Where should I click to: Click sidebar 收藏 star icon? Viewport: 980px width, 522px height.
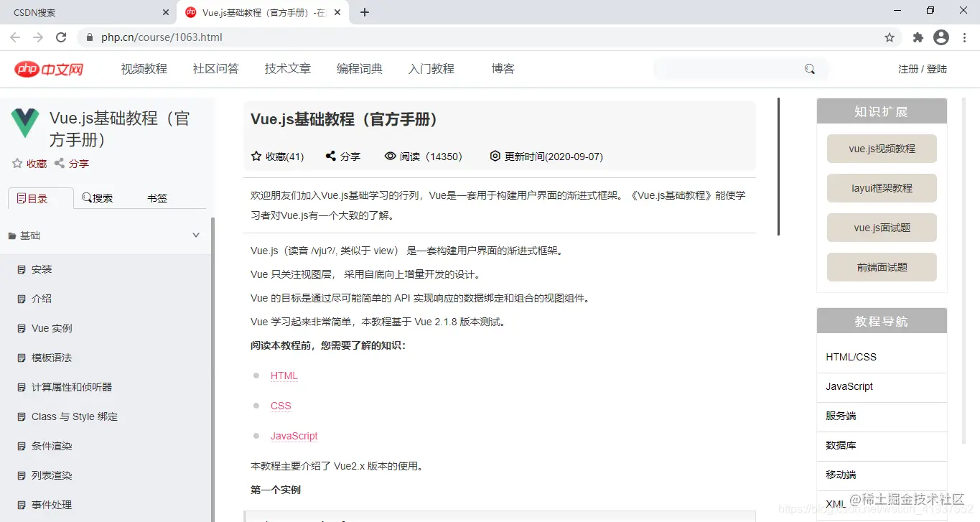pos(17,164)
